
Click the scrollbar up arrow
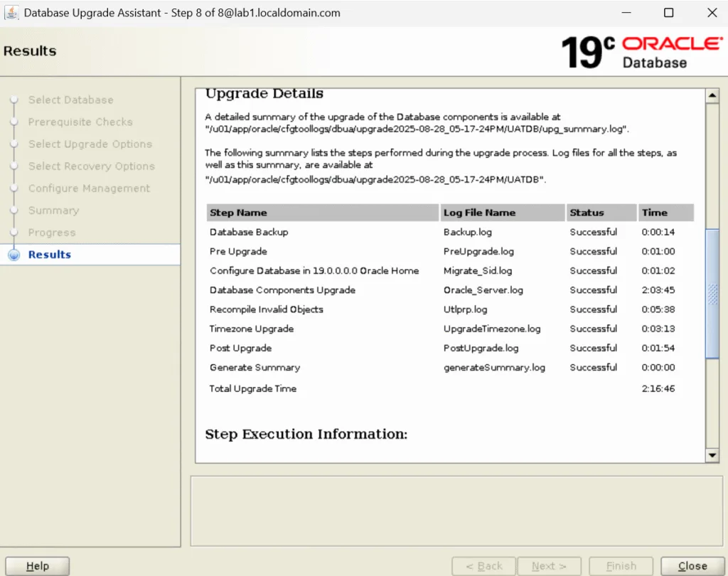pos(712,95)
